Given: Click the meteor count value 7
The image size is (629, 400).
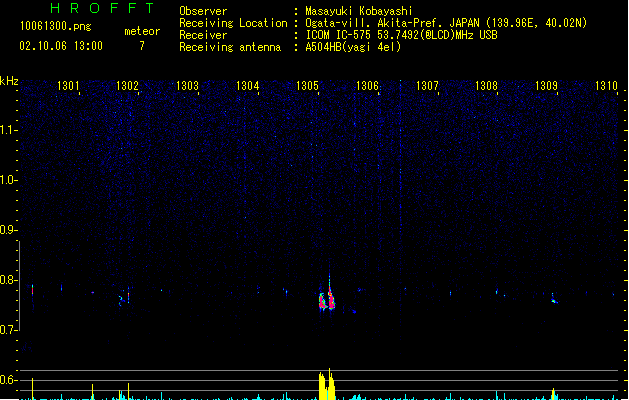Looking at the screenshot, I should [x=142, y=46].
